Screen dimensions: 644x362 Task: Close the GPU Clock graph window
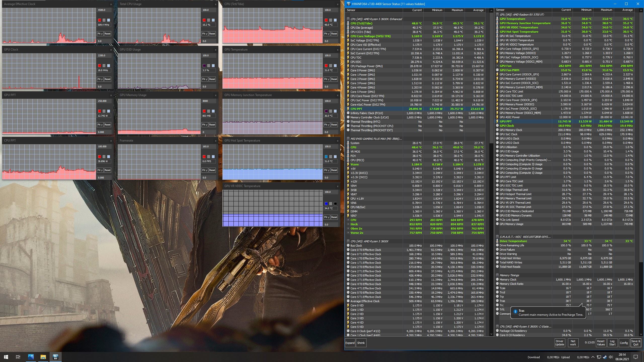pos(111,50)
